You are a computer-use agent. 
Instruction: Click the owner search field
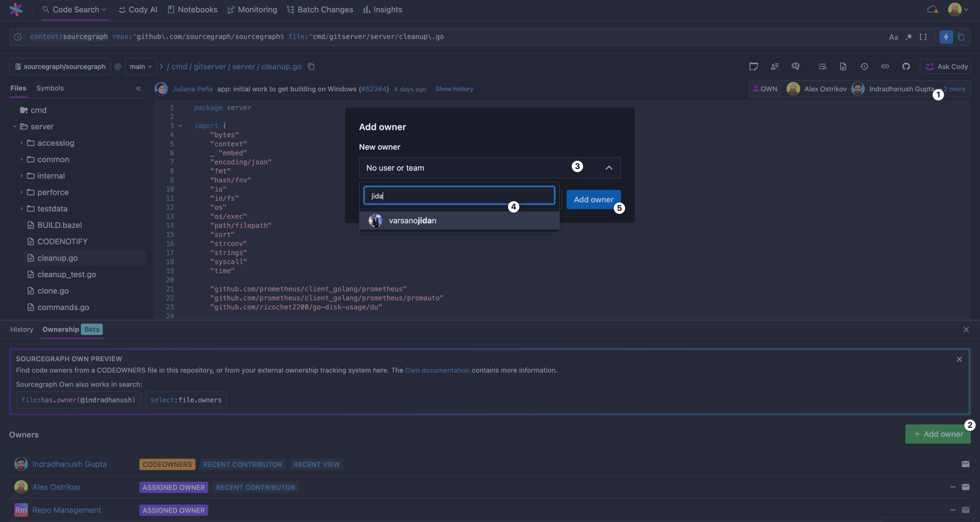coord(459,196)
